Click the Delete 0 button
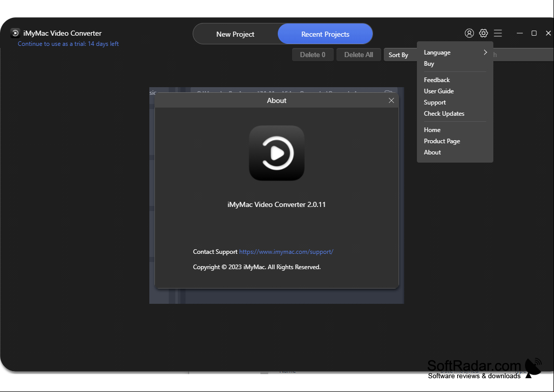 tap(313, 55)
